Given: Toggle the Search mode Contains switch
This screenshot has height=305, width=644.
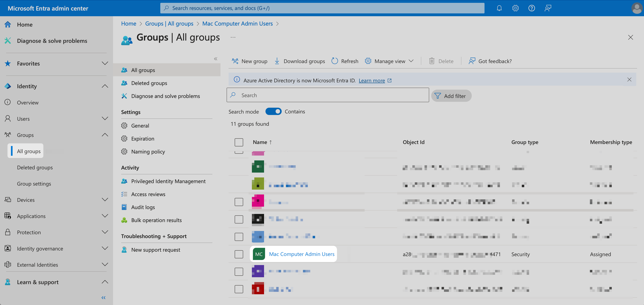Looking at the screenshot, I should click(274, 111).
